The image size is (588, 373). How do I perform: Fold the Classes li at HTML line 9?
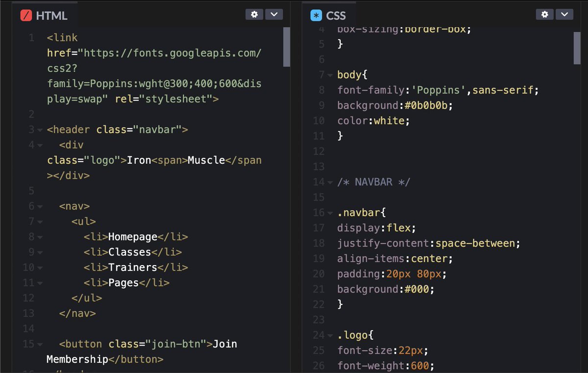pyautogui.click(x=40, y=252)
